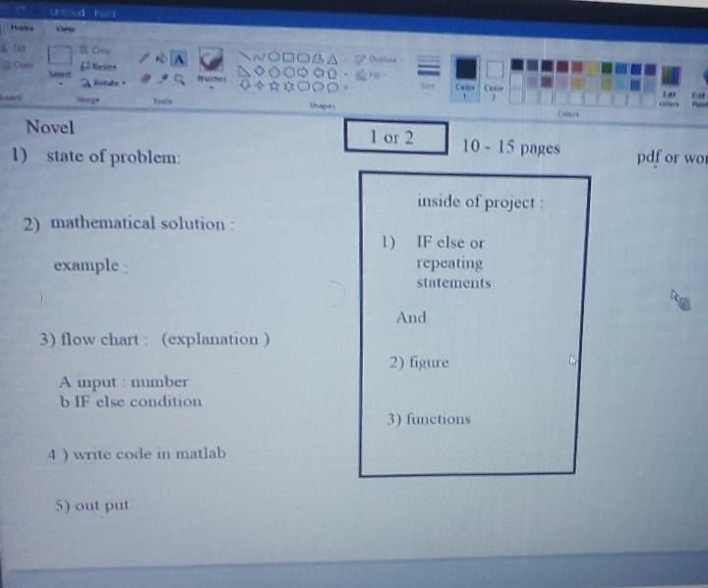Click inside the '1 or 2' box
This screenshot has height=588, width=708.
click(396, 137)
